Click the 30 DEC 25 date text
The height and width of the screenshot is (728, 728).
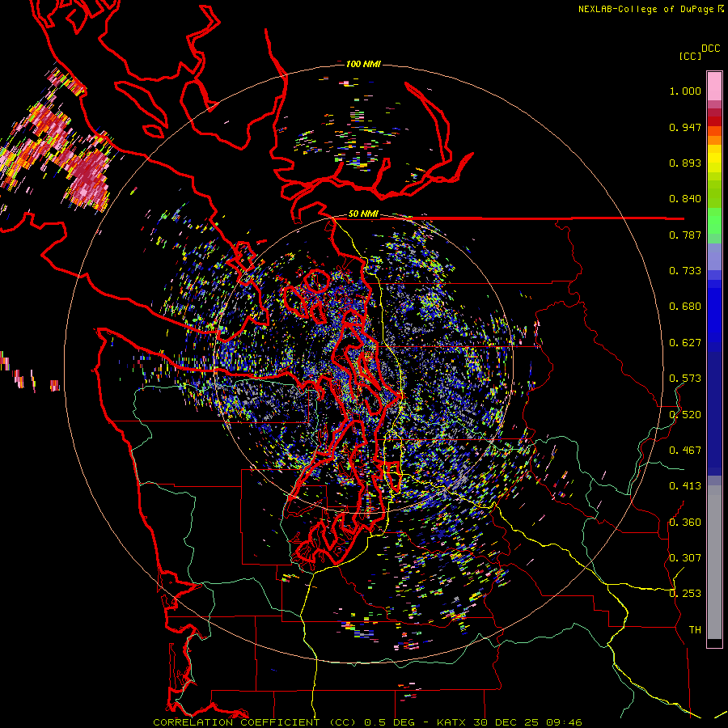click(506, 722)
